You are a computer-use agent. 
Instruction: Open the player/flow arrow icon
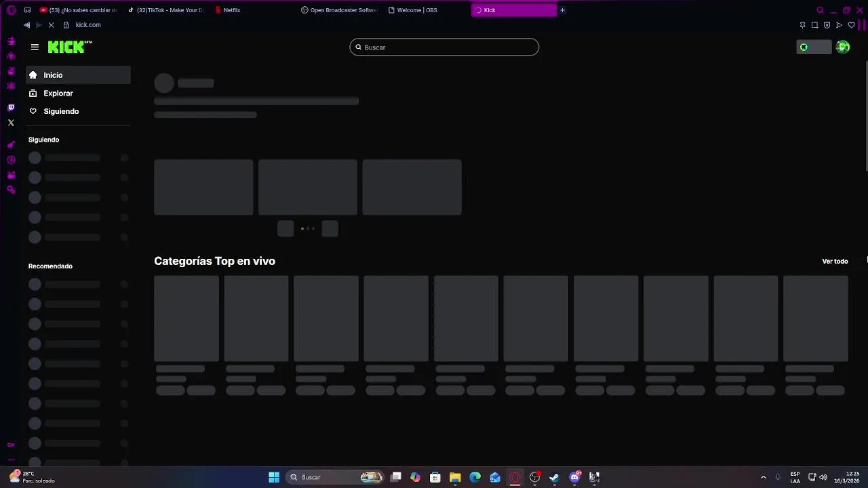(x=839, y=25)
